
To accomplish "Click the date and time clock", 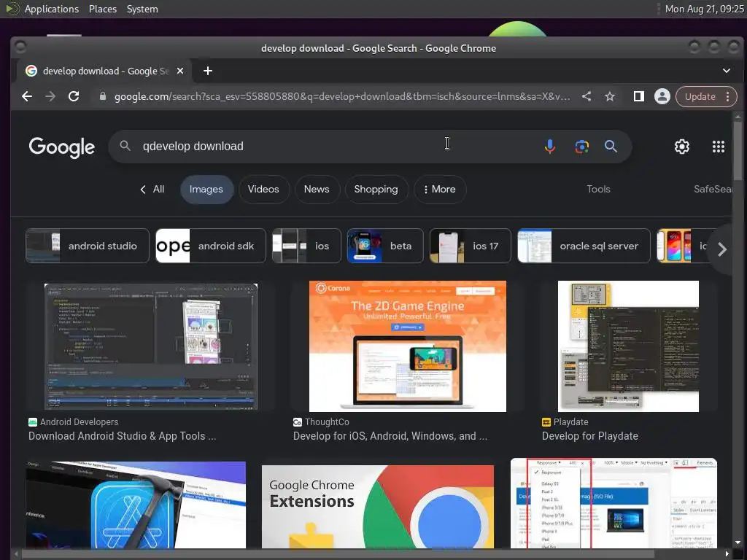I will point(704,9).
